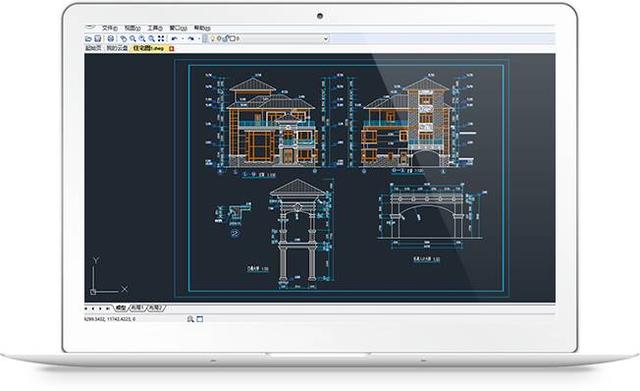The image size is (640, 391).
Task: Click the Undo arrow icon
Action: tap(174, 39)
